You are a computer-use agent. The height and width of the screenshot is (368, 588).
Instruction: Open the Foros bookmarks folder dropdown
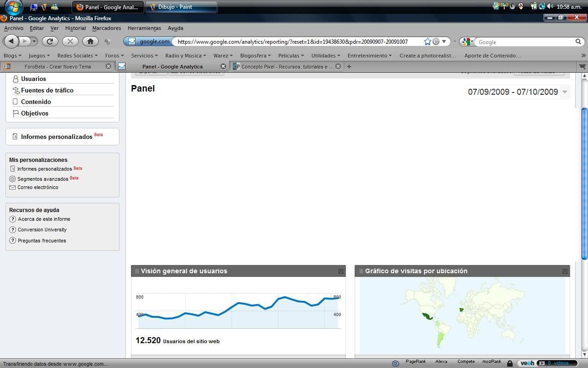(114, 55)
